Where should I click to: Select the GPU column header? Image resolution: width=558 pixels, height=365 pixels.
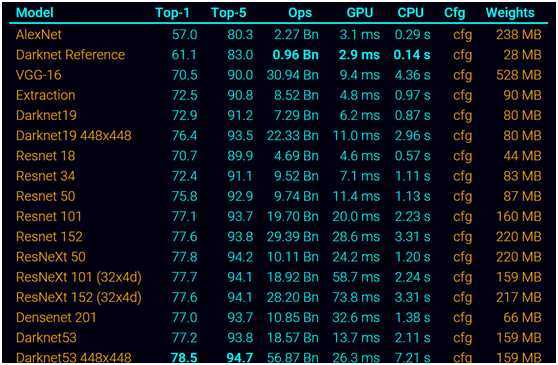pyautogui.click(x=360, y=13)
